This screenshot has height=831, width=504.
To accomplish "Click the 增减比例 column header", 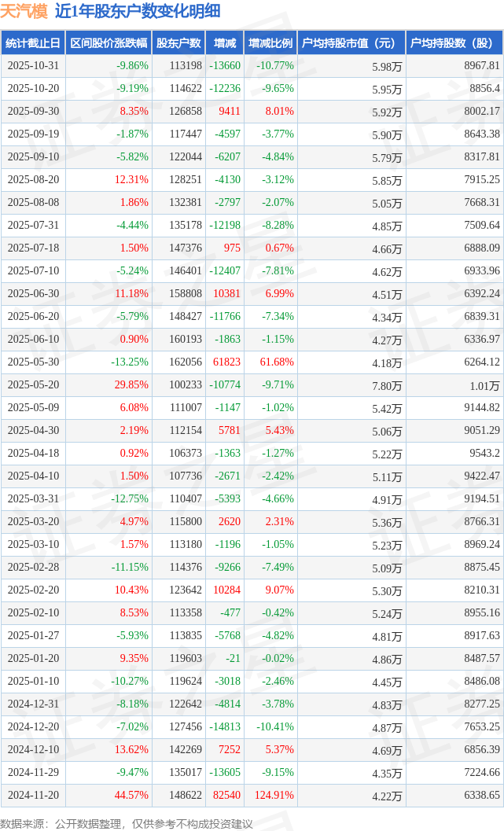I will [x=270, y=43].
